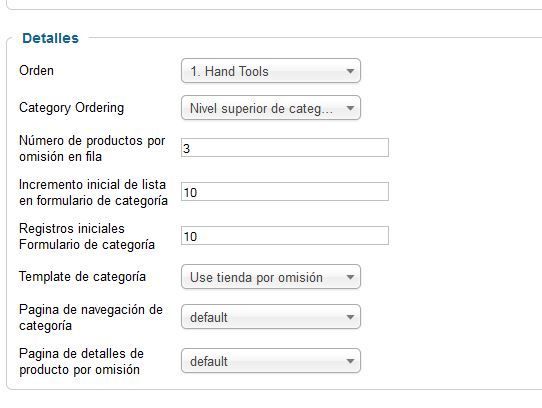Click the Registros iniciales input field
This screenshot has height=408, width=542.
tap(285, 235)
